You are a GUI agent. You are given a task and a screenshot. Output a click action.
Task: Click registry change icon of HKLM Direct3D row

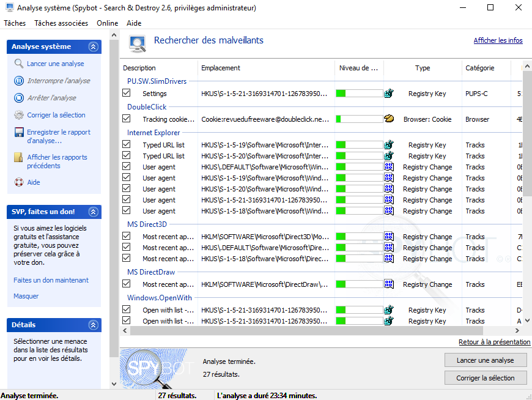[x=389, y=237]
